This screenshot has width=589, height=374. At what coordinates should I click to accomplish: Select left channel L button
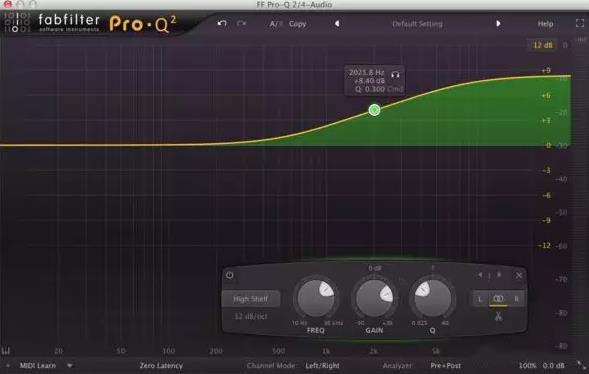pyautogui.click(x=480, y=299)
